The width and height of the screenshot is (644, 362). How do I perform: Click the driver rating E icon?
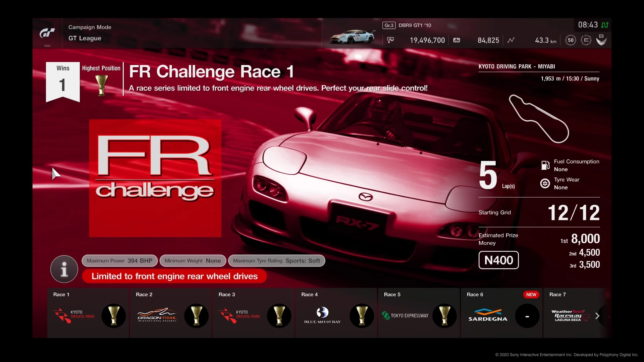pyautogui.click(x=586, y=40)
